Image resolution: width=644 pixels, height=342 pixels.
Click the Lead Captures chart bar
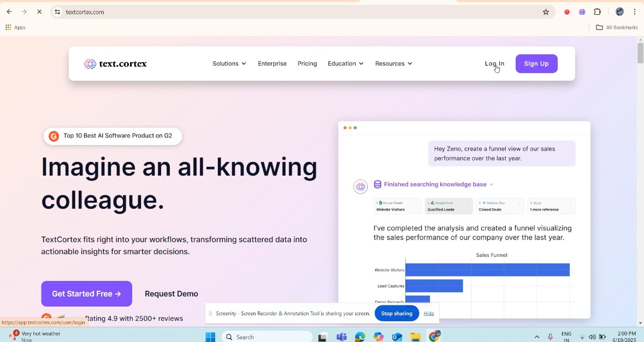434,286
